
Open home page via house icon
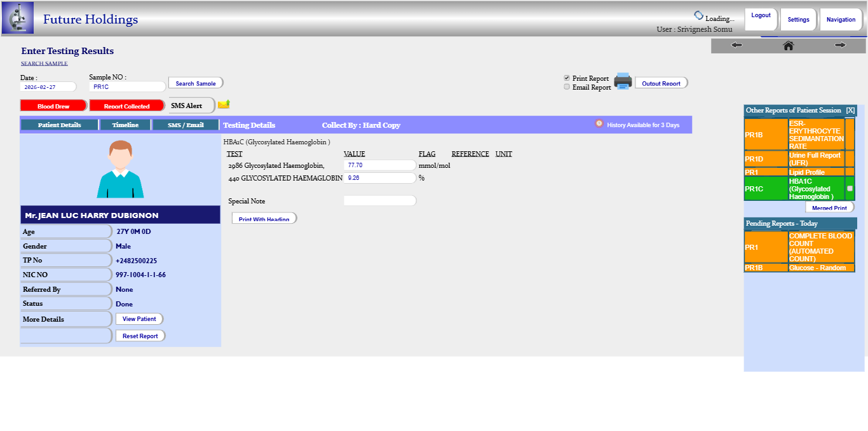tap(788, 45)
